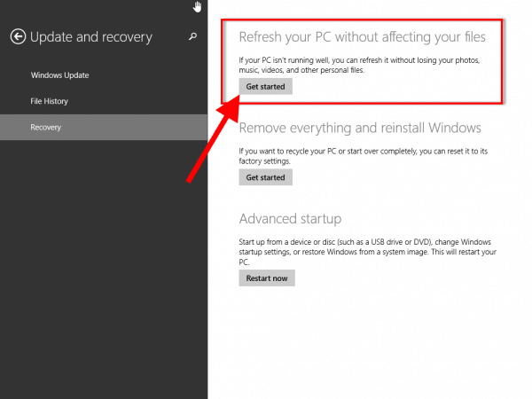This screenshot has height=399, width=532.
Task: Open Windows Update settings
Action: pos(59,75)
